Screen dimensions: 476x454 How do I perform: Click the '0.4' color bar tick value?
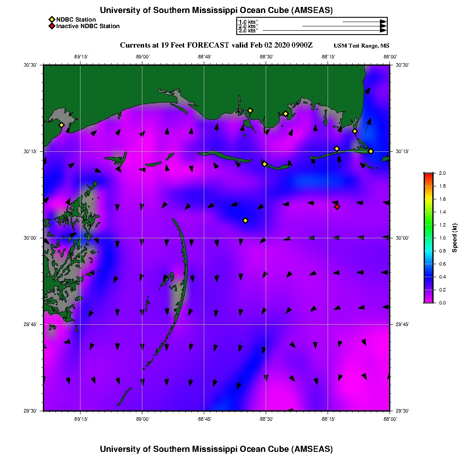[x=442, y=277]
